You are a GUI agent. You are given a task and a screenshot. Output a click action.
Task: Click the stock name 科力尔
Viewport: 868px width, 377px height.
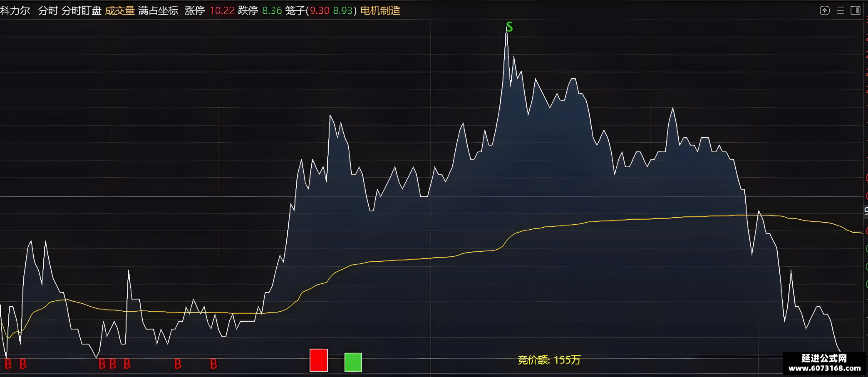coord(15,10)
